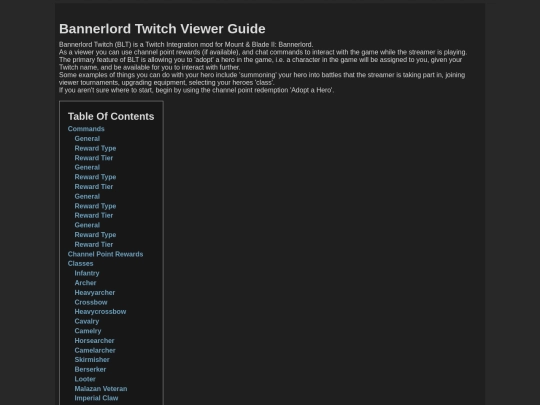The image size is (540, 405).
Task: Open the Infantry class link
Action: 87,273
